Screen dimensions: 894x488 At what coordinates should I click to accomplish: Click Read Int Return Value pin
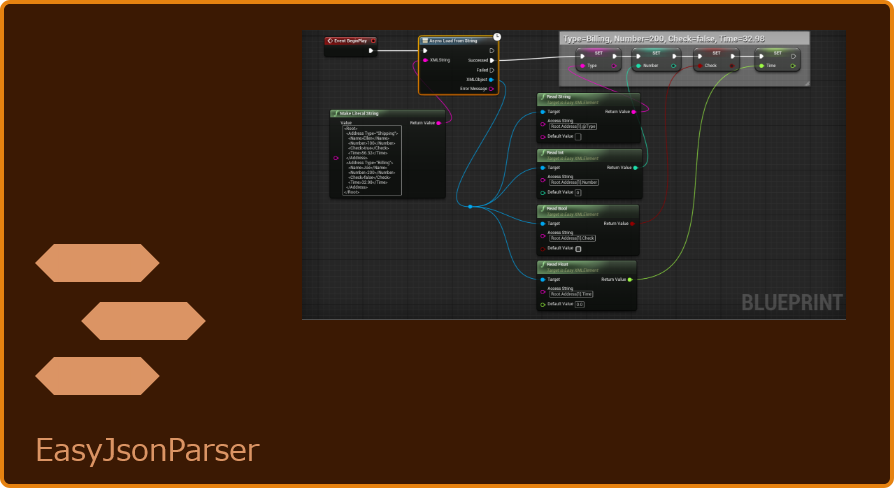[636, 168]
